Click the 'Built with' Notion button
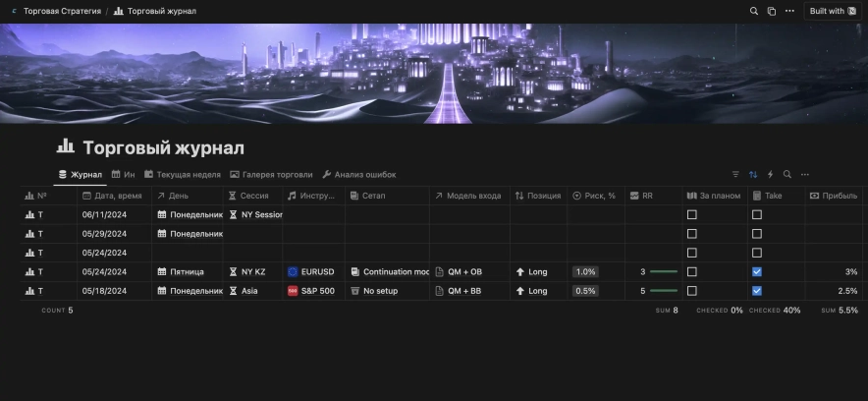Image resolution: width=868 pixels, height=401 pixels. pos(833,11)
